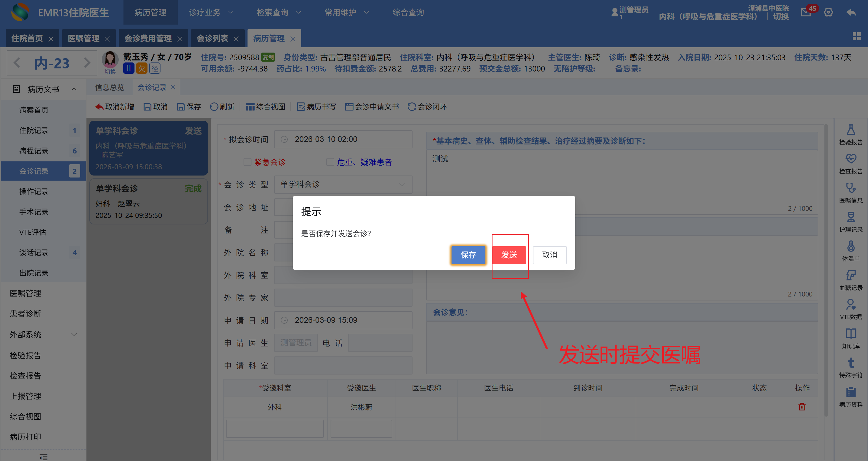The image size is (868, 461).
Task: Open the 知识库 book icon
Action: pos(850,334)
